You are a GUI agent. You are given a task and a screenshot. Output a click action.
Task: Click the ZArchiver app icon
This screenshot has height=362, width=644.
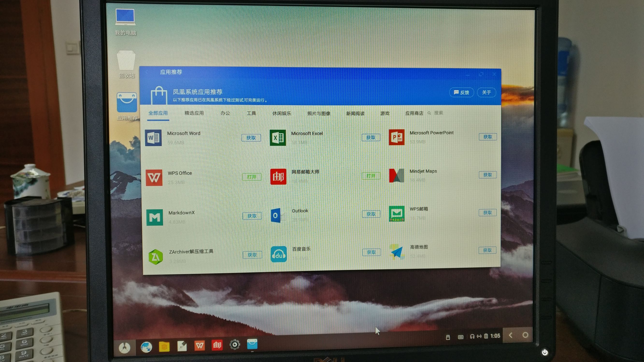tap(155, 257)
